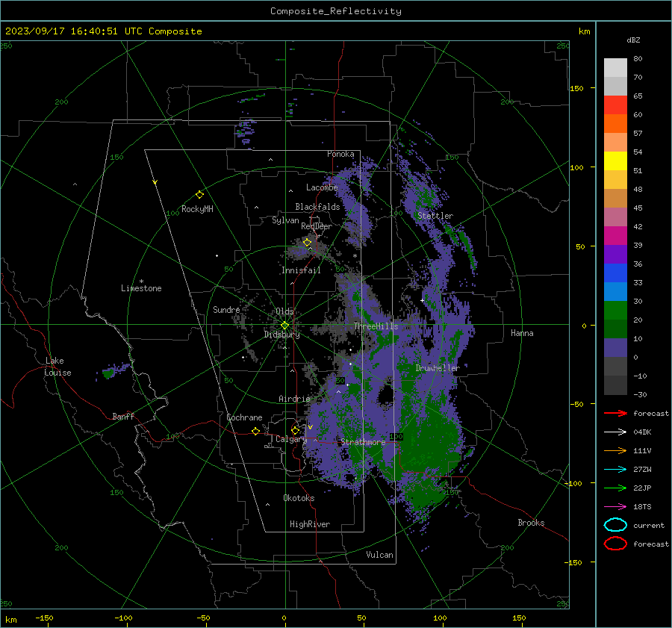Click the ThreeHills town label
This screenshot has width=672, height=628.
[x=376, y=326]
